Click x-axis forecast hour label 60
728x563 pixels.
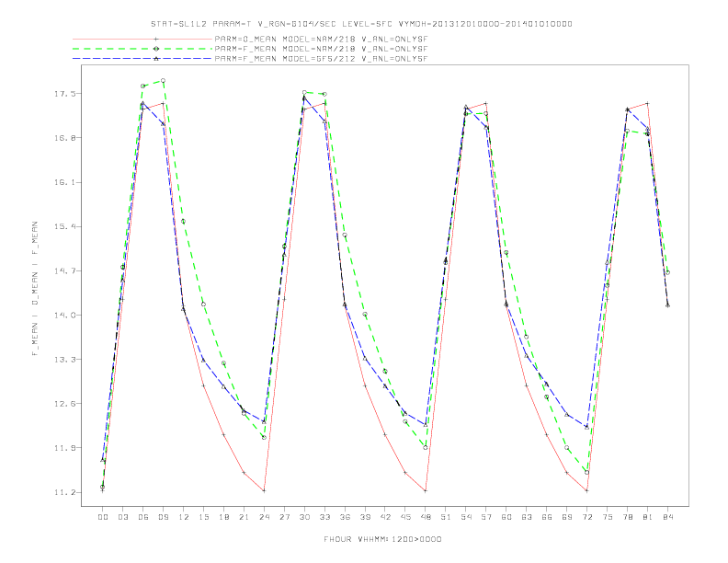click(506, 517)
